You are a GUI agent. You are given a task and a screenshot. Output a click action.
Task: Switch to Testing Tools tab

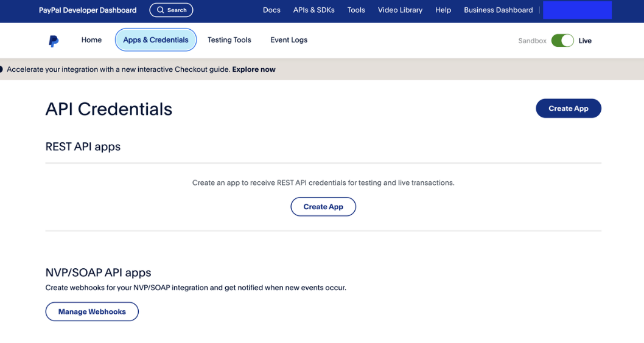pos(229,40)
